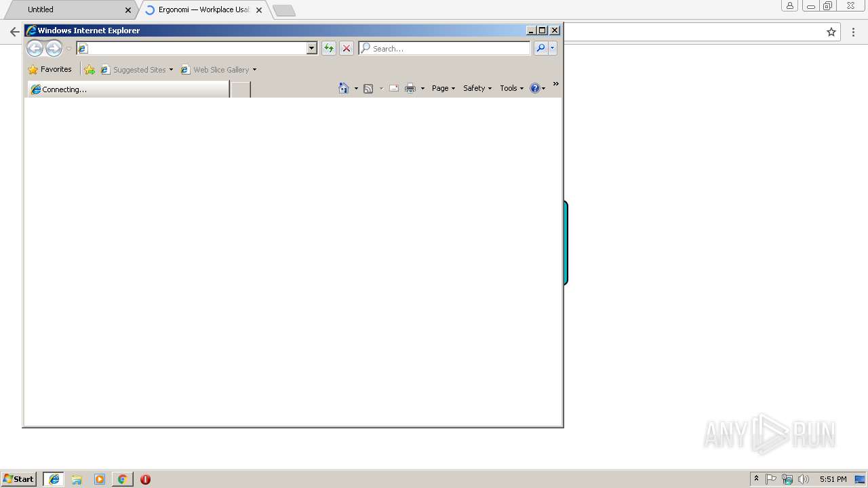
Task: Print the page via printer icon
Action: pos(410,88)
